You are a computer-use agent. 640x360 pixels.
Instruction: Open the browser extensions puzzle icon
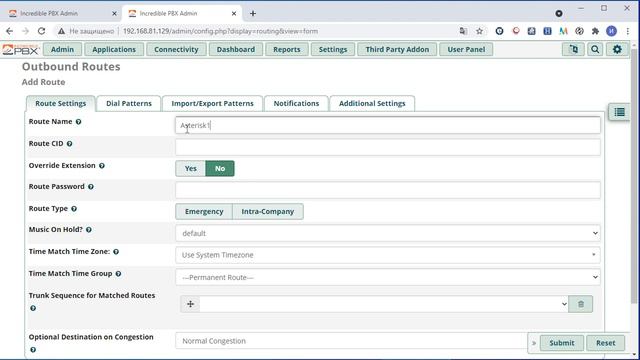(596, 31)
